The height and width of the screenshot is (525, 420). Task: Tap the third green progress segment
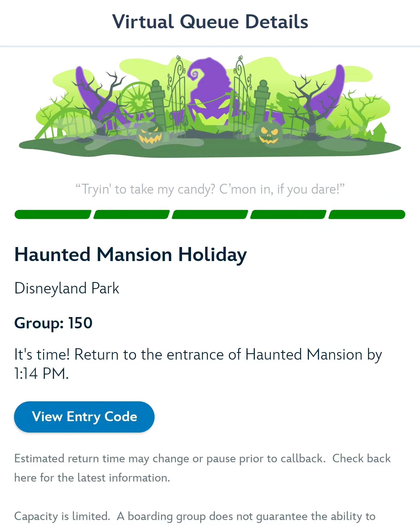click(210, 214)
